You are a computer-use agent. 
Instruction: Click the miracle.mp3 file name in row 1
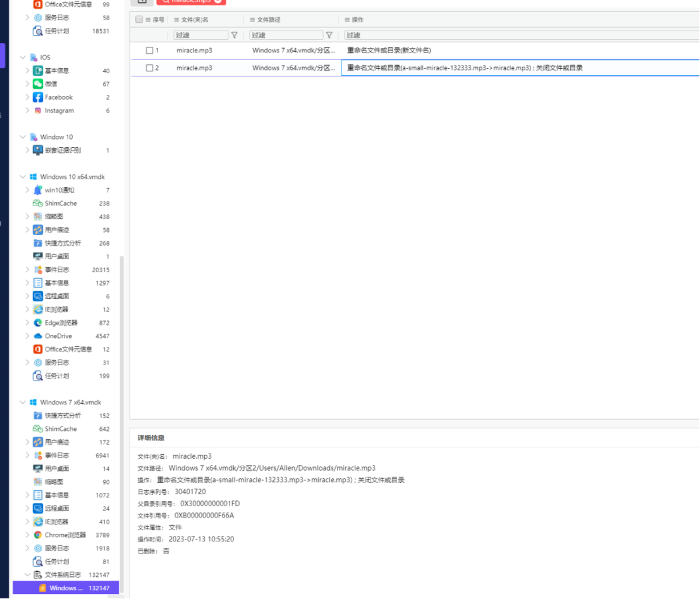coord(194,51)
